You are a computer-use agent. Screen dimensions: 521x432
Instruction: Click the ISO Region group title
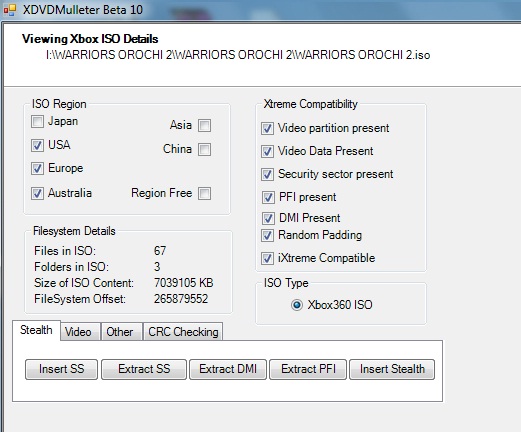coord(59,104)
